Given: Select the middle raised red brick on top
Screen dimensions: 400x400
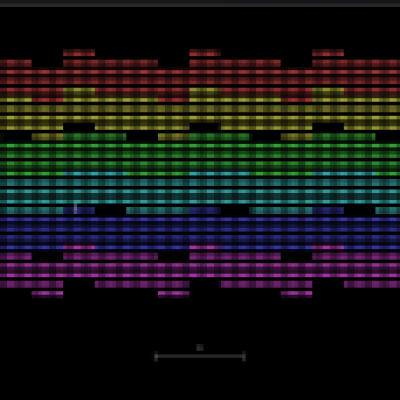Looking at the screenshot, I should coord(205,53).
